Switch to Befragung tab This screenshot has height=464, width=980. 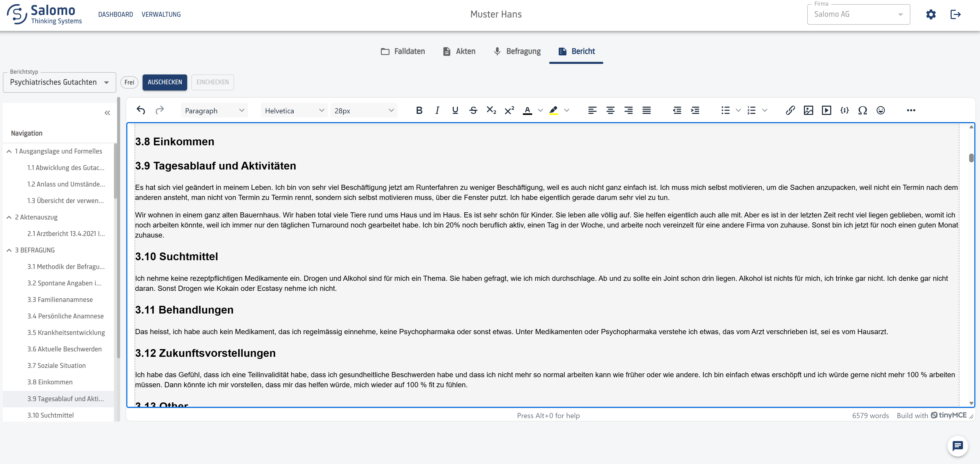pos(517,51)
